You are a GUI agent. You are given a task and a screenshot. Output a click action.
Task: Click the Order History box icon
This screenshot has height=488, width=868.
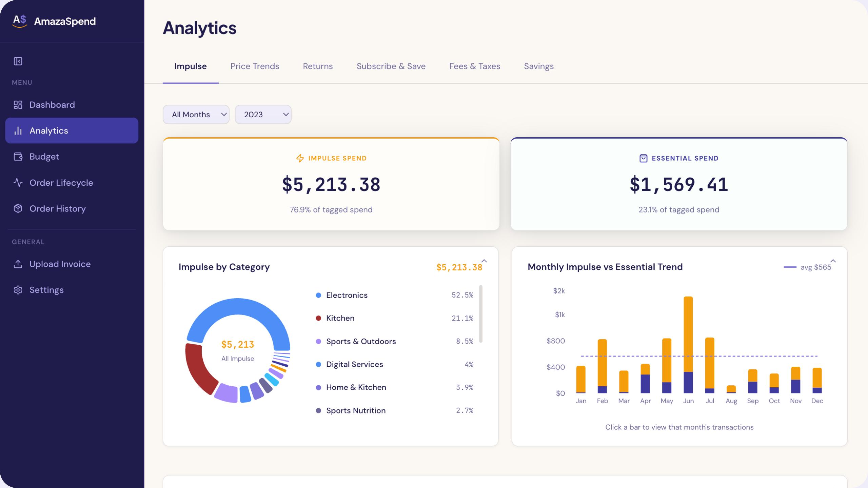[x=18, y=208]
